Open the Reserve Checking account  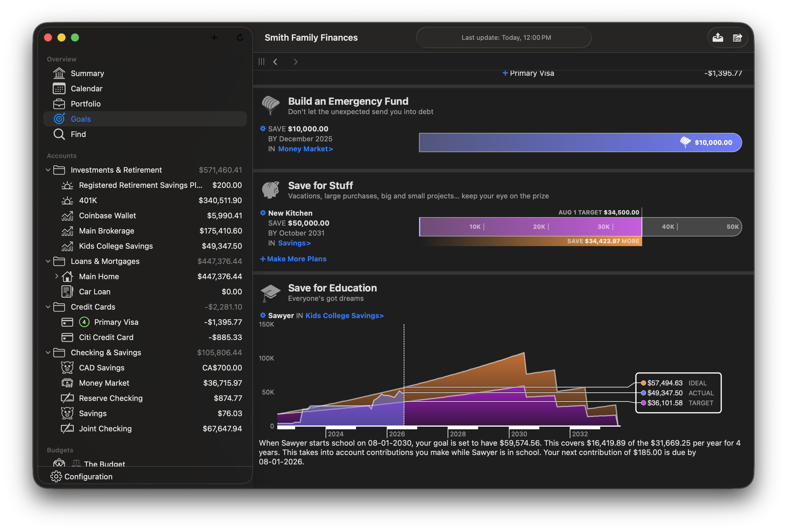tap(145, 398)
